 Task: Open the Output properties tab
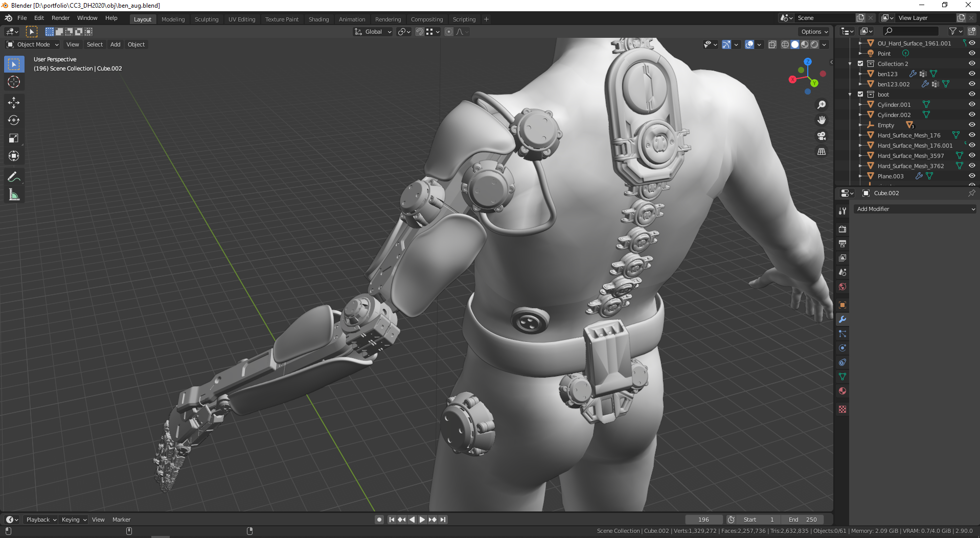[842, 243]
